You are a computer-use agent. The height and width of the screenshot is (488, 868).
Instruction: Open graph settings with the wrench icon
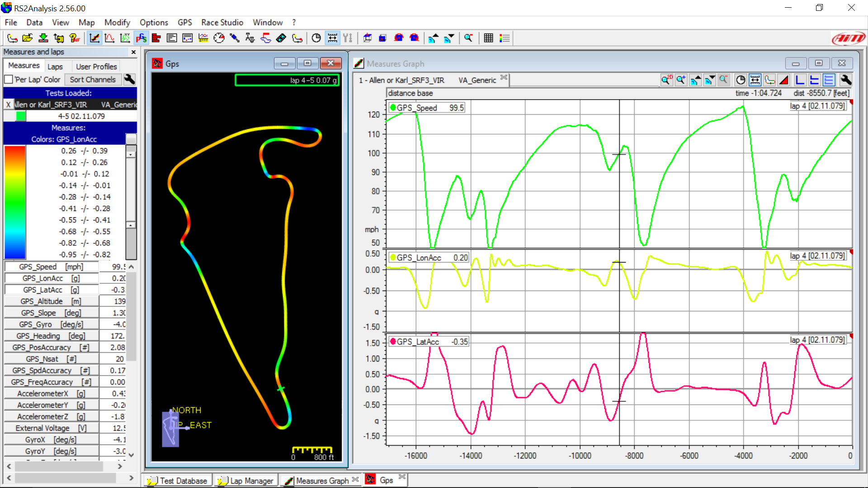pyautogui.click(x=845, y=80)
